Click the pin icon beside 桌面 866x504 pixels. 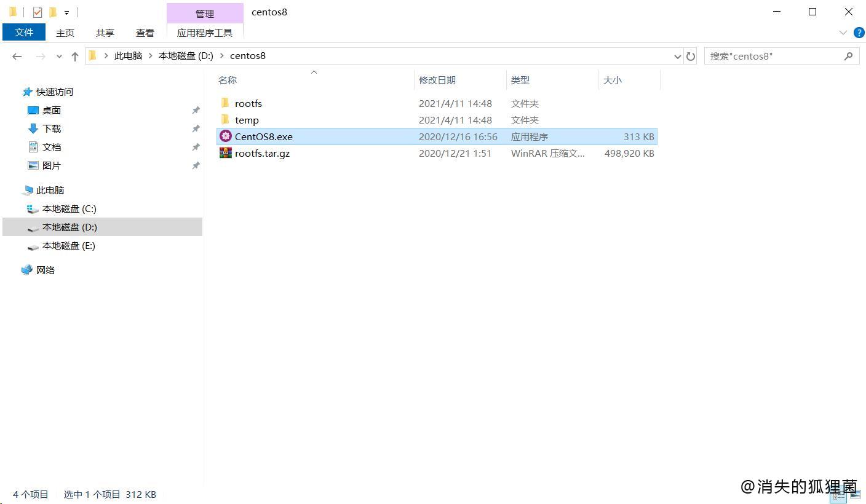click(x=196, y=110)
